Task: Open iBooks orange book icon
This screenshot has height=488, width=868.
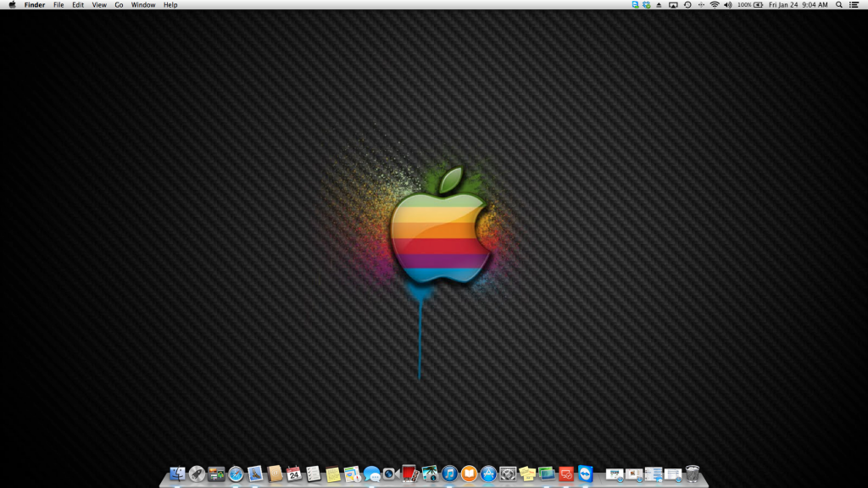Action: tap(469, 474)
